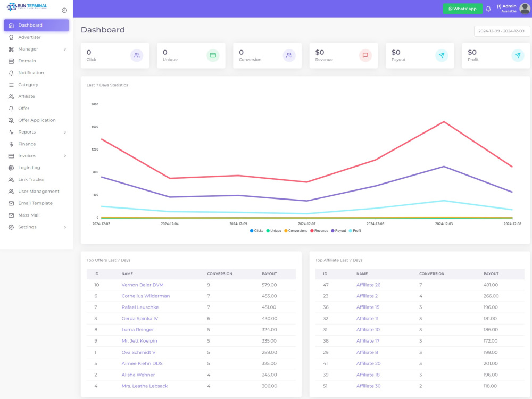Click the Settings gear icon

(11, 227)
